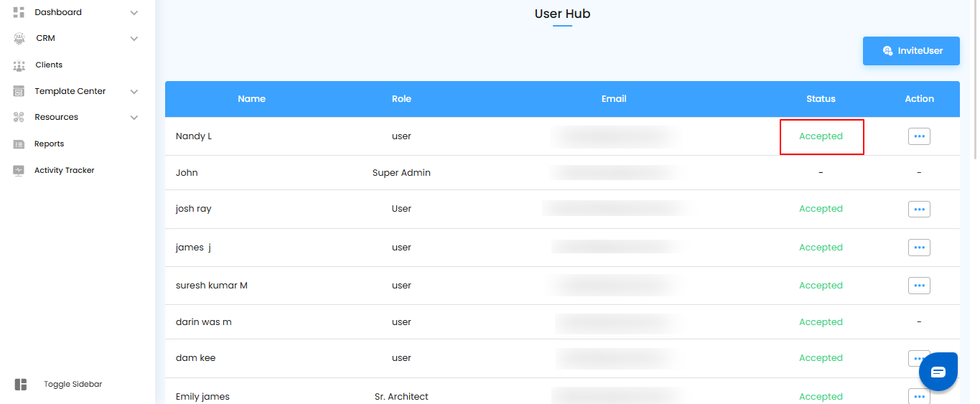Click the InviteUser button

click(911, 51)
